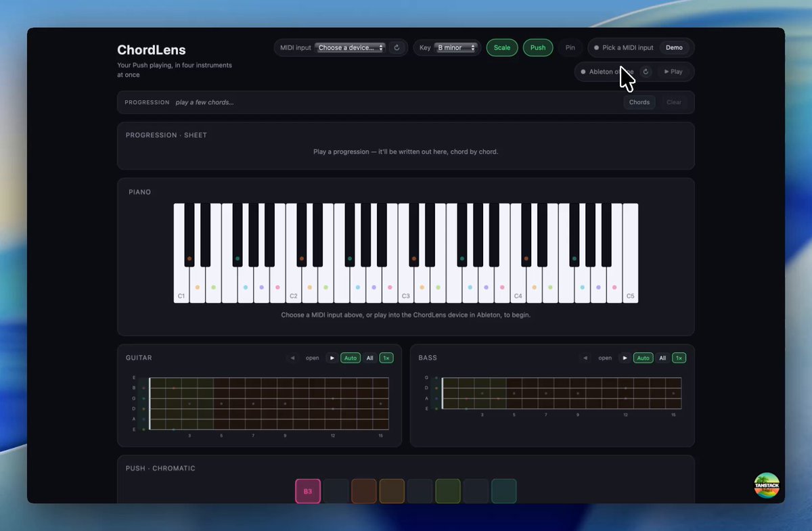Move bass position left with the arrow

point(585,358)
